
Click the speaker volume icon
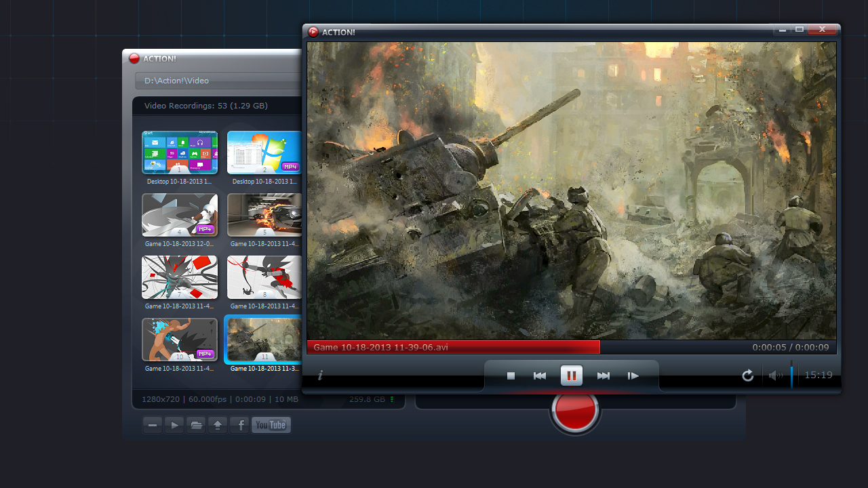(x=776, y=375)
